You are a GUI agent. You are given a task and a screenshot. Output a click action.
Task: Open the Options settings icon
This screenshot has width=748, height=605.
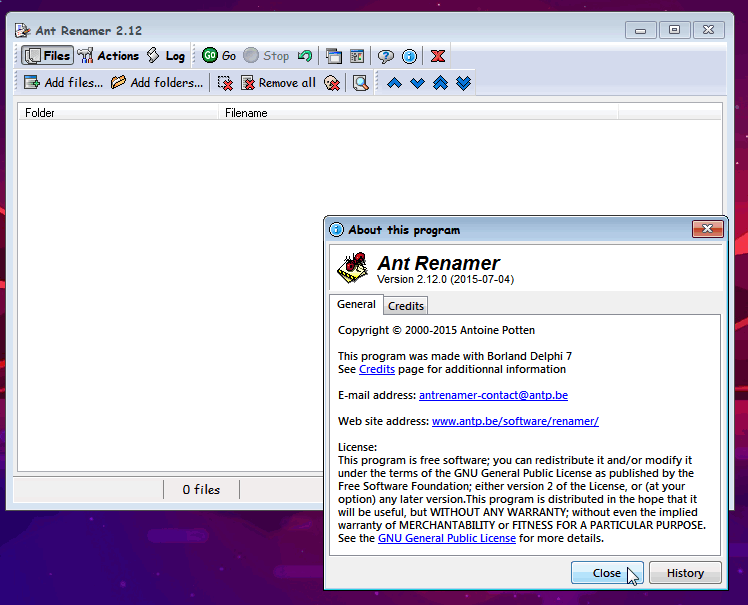tap(357, 56)
